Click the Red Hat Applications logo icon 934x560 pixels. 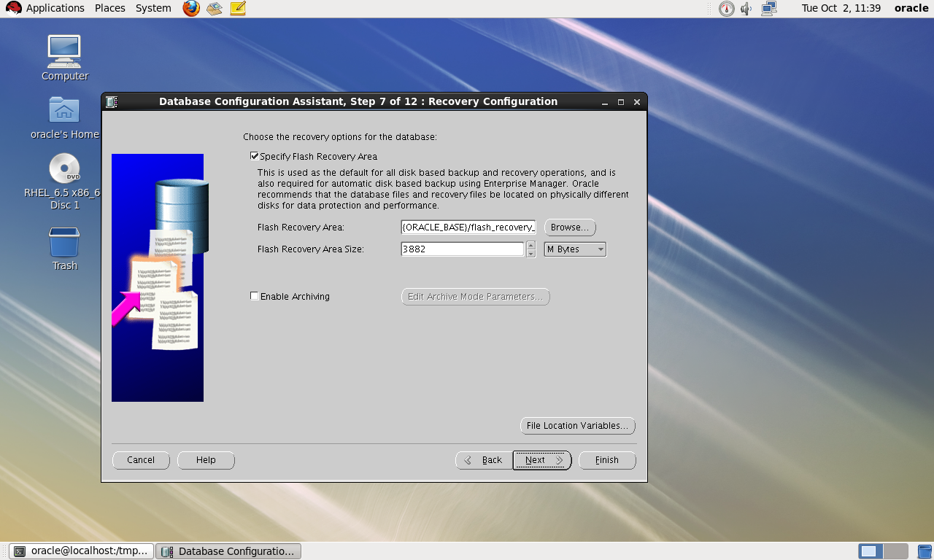pos(13,9)
